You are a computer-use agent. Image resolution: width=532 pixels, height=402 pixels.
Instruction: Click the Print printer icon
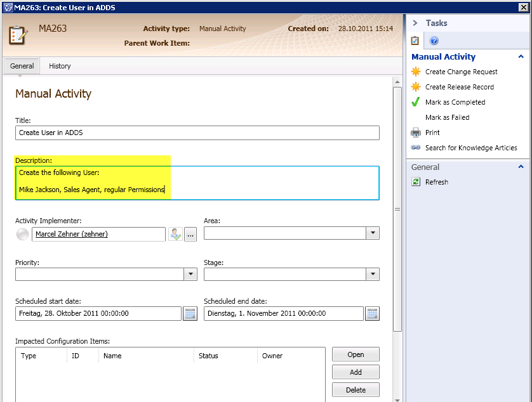416,133
